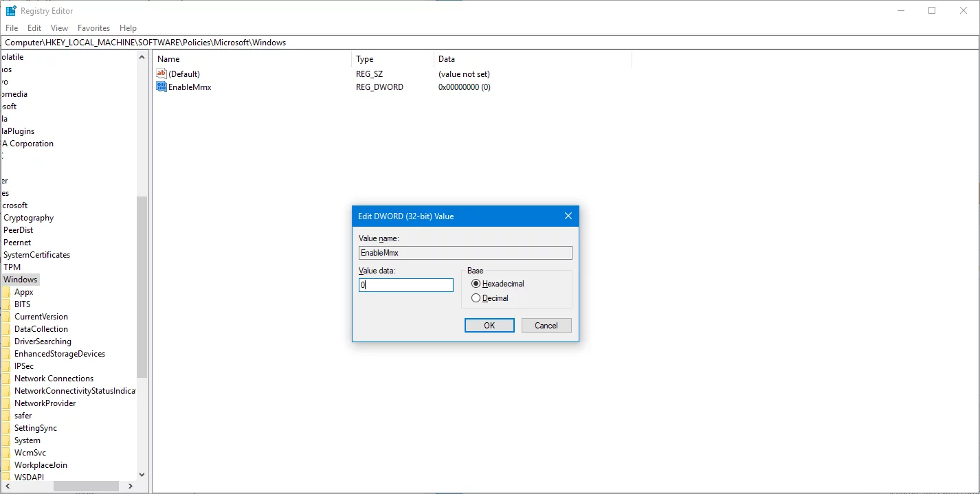Click the System folder icon

pos(5,440)
